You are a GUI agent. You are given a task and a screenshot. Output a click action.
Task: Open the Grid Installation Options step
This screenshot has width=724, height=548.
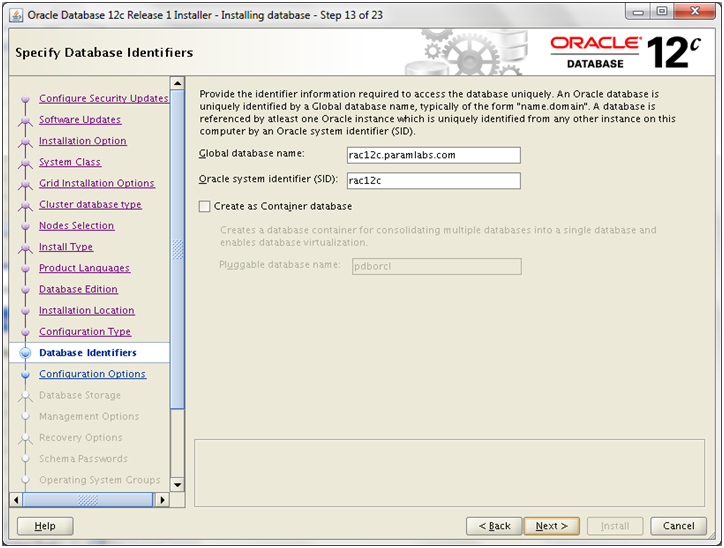(x=97, y=183)
